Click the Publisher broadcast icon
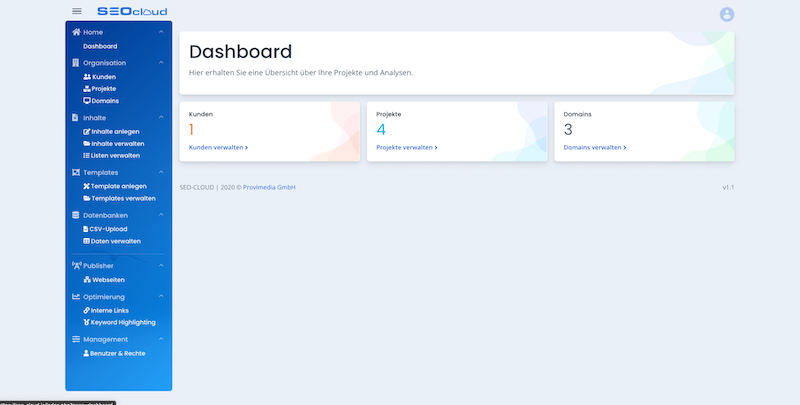 (76, 266)
